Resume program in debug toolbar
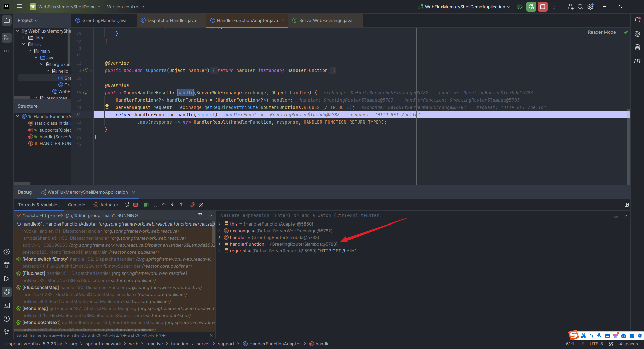The width and height of the screenshot is (644, 349). pos(147,205)
